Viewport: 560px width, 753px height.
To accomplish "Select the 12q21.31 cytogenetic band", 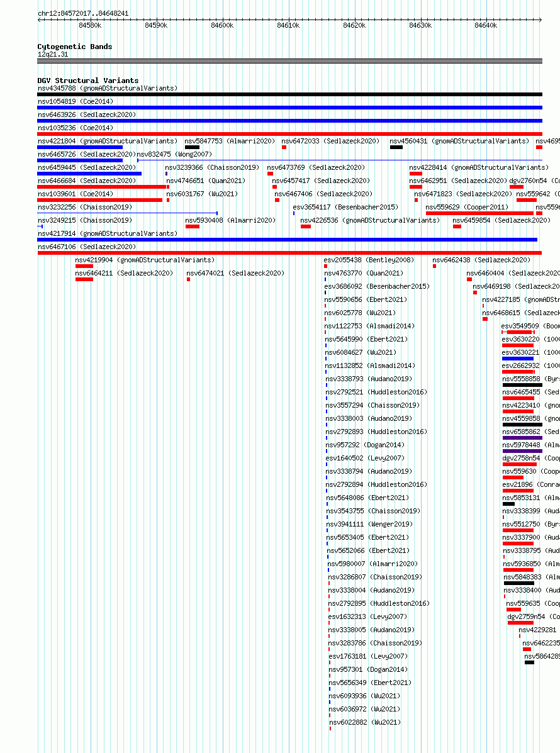I will (x=289, y=61).
